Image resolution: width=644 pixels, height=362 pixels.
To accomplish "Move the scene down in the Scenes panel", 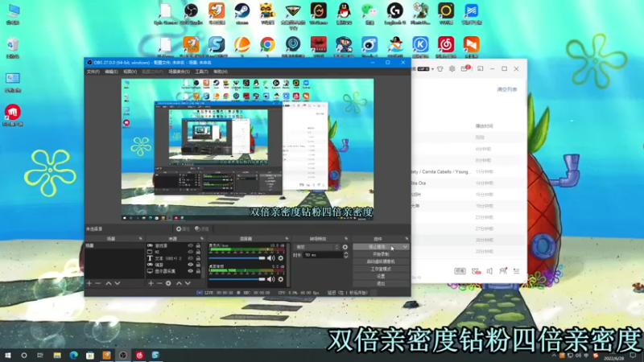I will 118,283.
